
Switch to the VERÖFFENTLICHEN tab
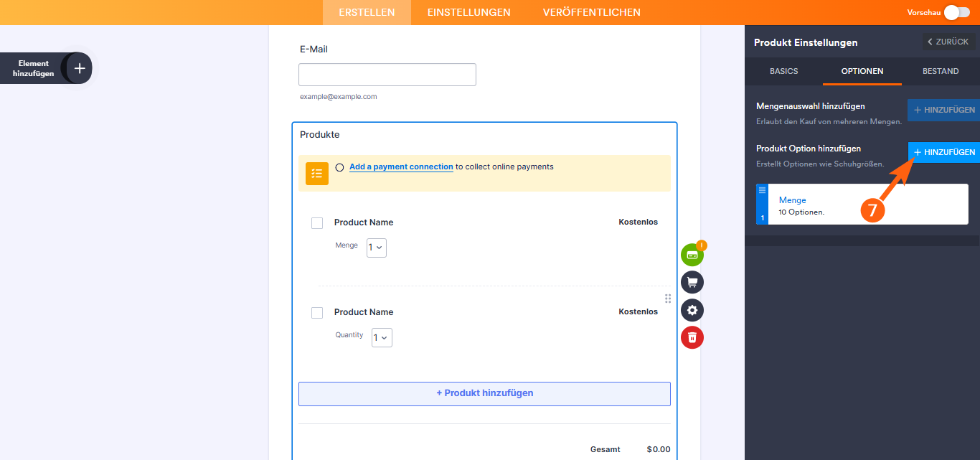(x=592, y=12)
